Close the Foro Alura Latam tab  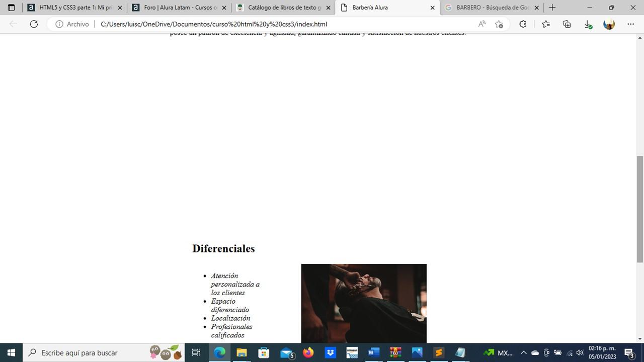click(224, 8)
